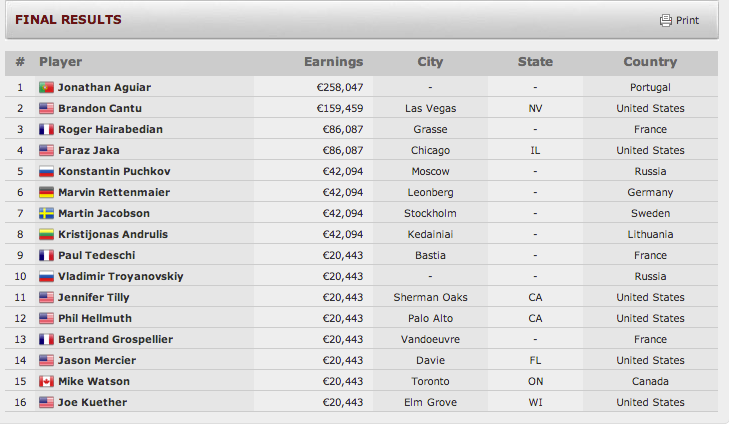Click the French flag next to Roger Hairabedian
Screen dimensions: 729x446
point(46,129)
